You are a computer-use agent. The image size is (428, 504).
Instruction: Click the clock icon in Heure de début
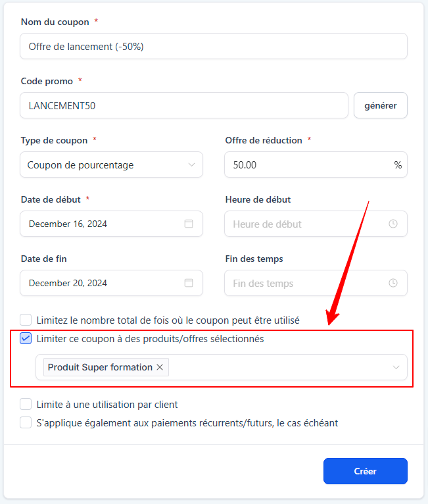pyautogui.click(x=393, y=224)
